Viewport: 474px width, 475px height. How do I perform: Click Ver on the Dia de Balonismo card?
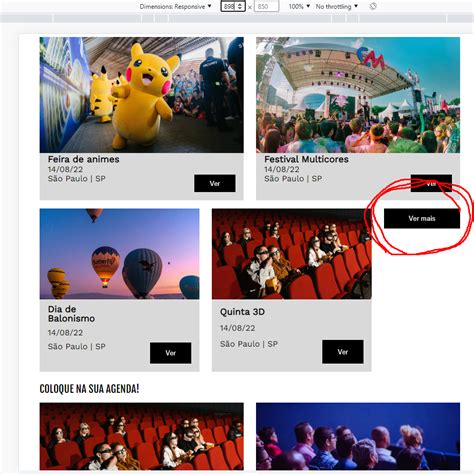coord(171,353)
